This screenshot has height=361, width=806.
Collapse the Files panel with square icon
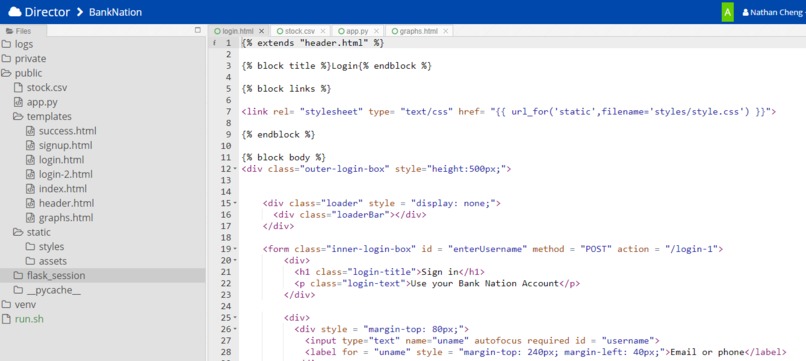(198, 30)
